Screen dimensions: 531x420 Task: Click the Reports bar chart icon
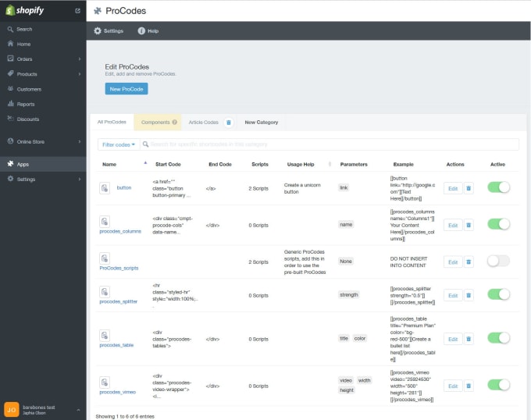(x=10, y=104)
